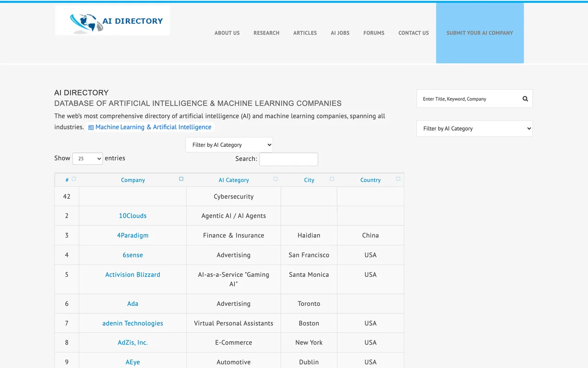Click in the table Search input field
588x368 pixels.
pyautogui.click(x=288, y=159)
